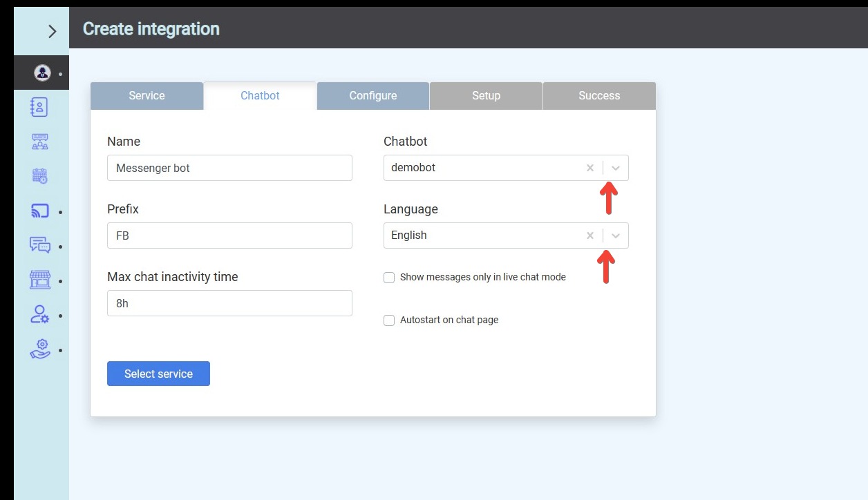
Task: Open the user settings gear icon
Action: pyautogui.click(x=40, y=315)
